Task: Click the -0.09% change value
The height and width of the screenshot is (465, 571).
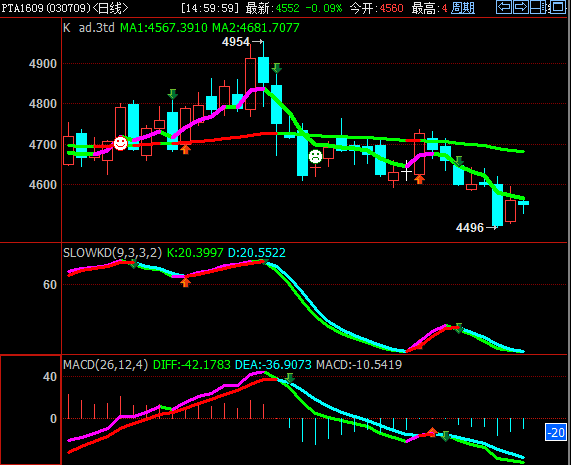Action: [324, 8]
